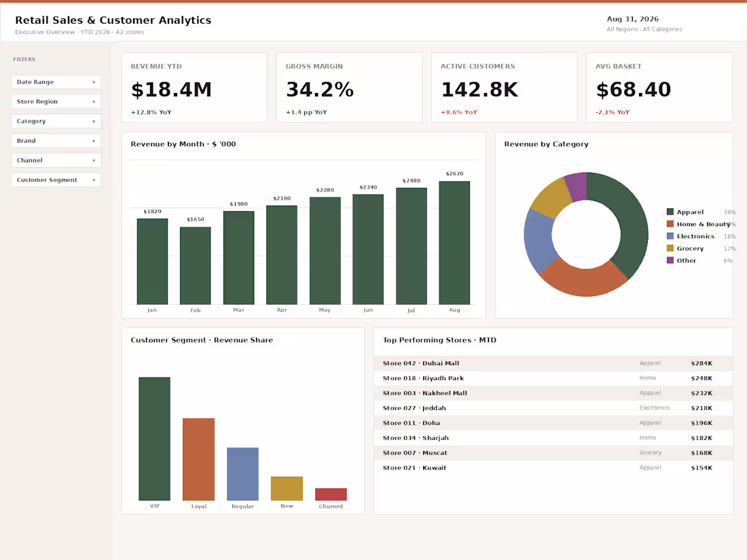
Task: Click the Retail Sales & Customer Analytics title
Action: click(x=113, y=20)
